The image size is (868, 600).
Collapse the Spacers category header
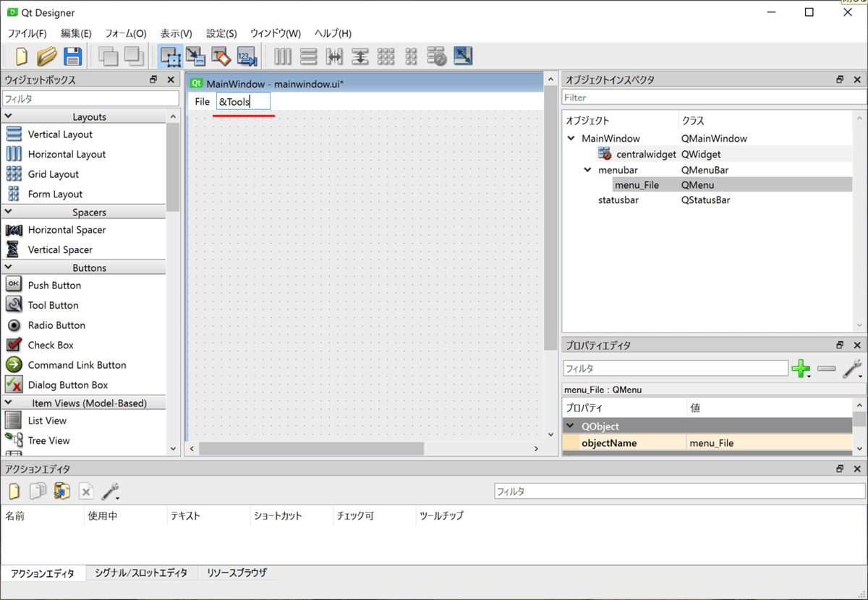pyautogui.click(x=9, y=212)
